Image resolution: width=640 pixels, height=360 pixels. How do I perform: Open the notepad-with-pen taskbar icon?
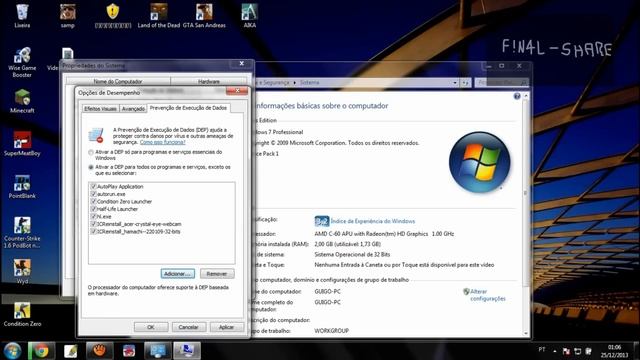[71, 351]
